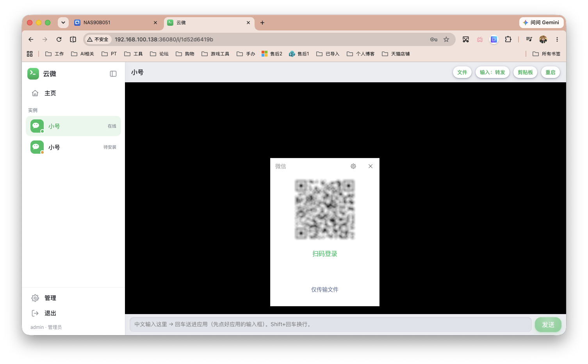Open the 售后1 bookmark
This screenshot has width=588, height=364.
(299, 54)
